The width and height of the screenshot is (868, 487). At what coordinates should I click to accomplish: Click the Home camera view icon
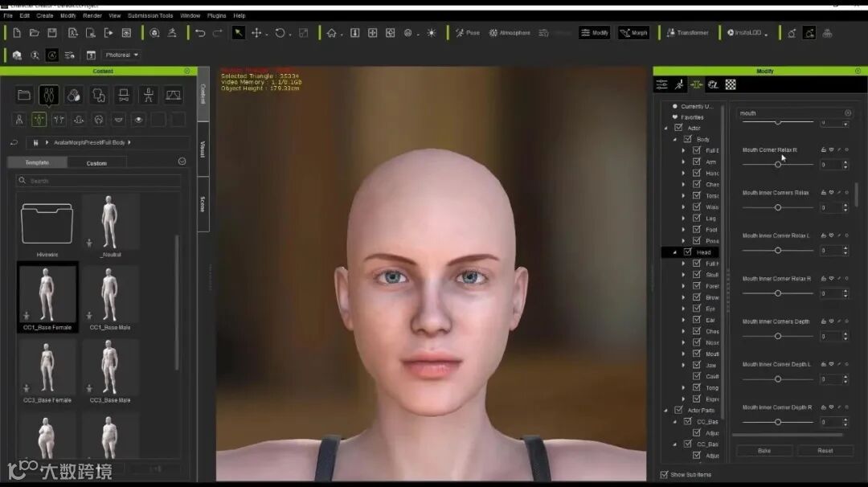[x=332, y=33]
